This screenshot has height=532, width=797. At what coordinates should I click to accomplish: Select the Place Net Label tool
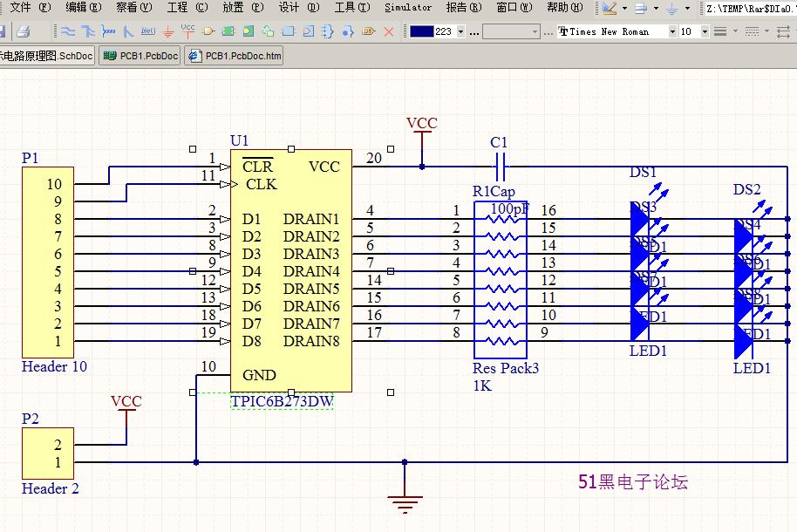pos(148,31)
